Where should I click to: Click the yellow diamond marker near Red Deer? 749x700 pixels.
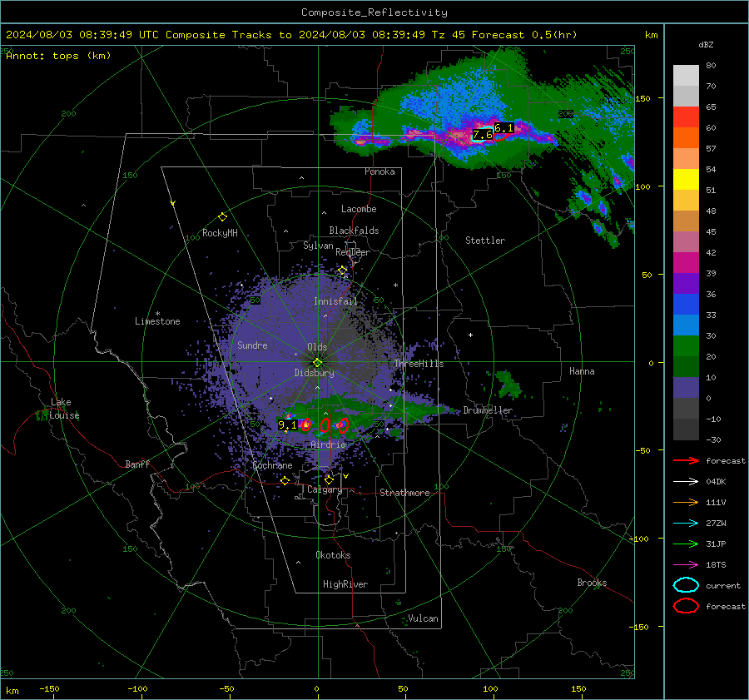coord(343,271)
